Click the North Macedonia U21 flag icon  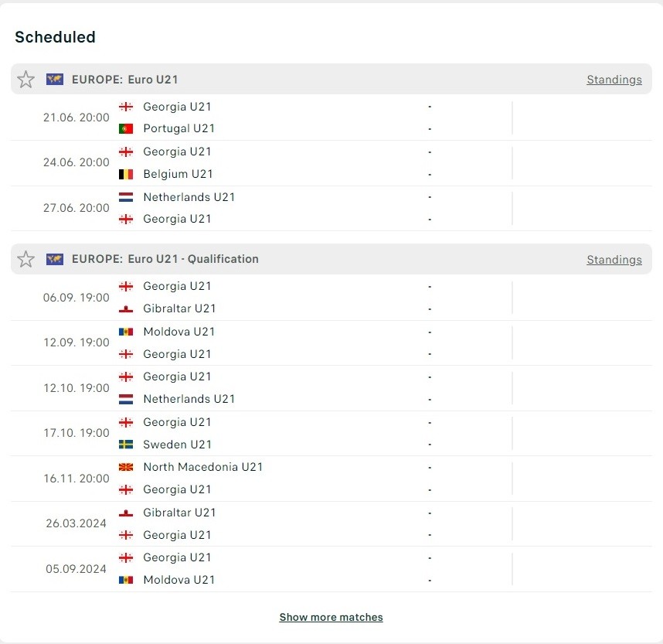coord(126,467)
